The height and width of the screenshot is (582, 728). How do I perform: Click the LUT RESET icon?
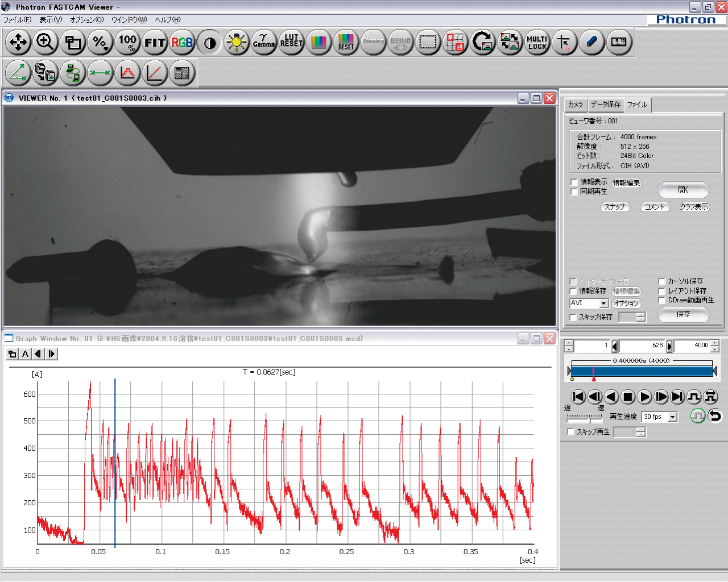291,43
